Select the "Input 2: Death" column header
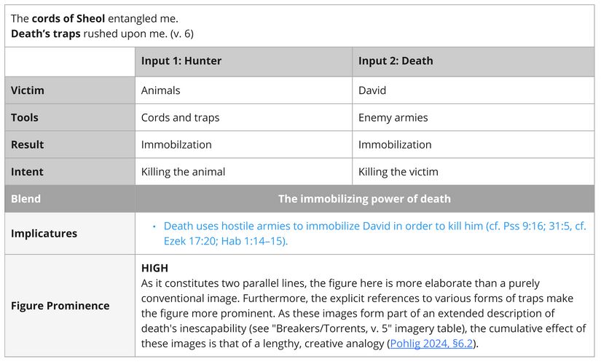 click(x=396, y=61)
